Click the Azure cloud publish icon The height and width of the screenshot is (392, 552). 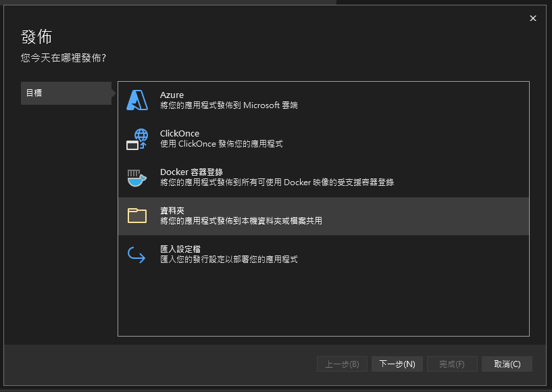tap(137, 101)
